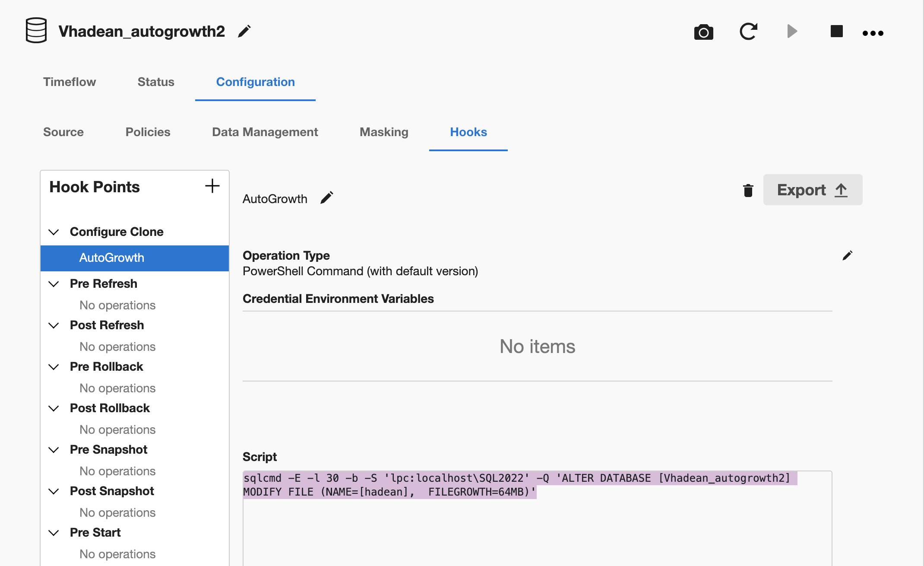Take a snapshot with the camera icon
Screen dimensions: 924x566
(703, 32)
